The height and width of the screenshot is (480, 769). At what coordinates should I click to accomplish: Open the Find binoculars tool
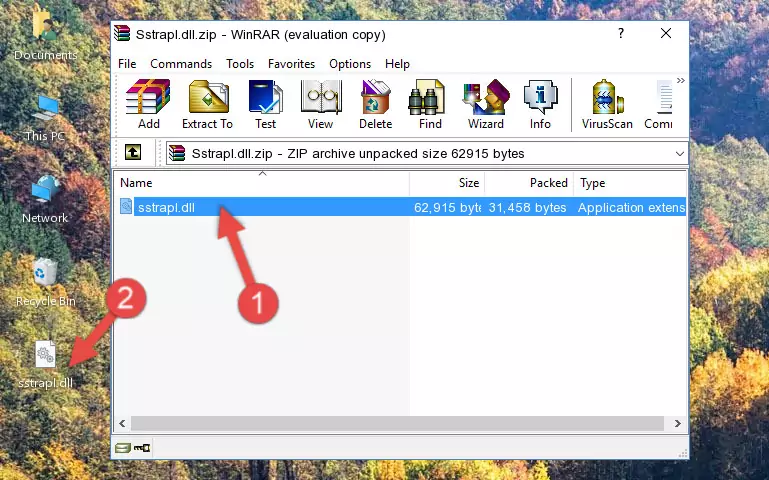(430, 104)
